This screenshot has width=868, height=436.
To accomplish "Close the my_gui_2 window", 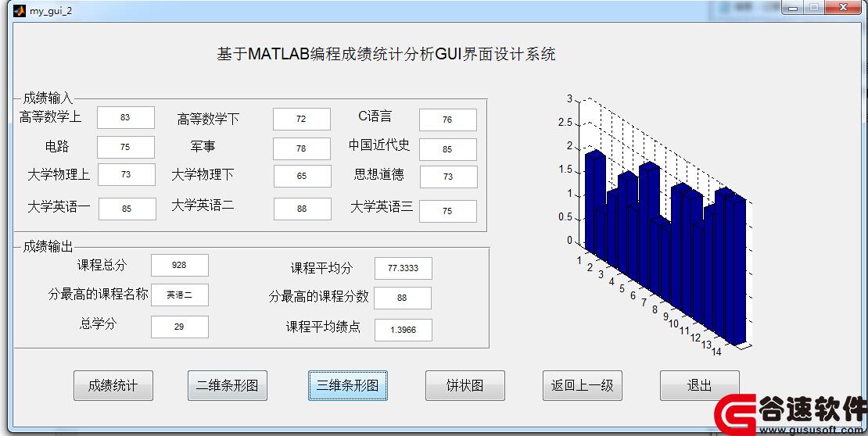I will (x=843, y=8).
